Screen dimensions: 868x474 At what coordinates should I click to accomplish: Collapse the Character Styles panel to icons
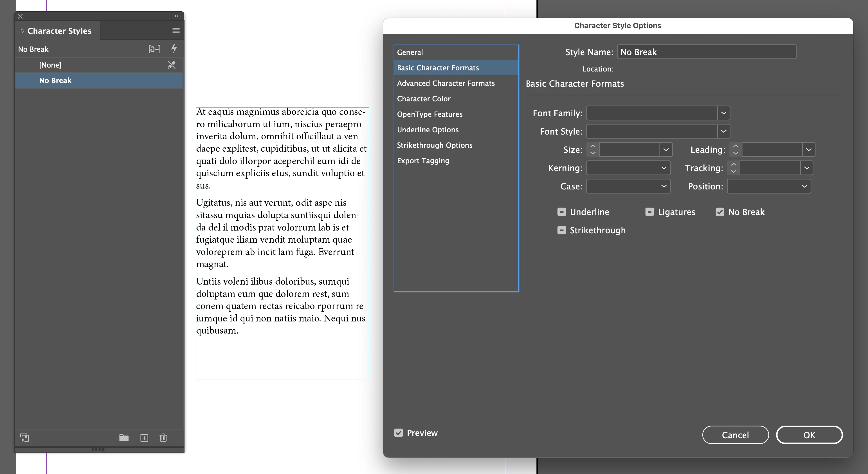[176, 16]
